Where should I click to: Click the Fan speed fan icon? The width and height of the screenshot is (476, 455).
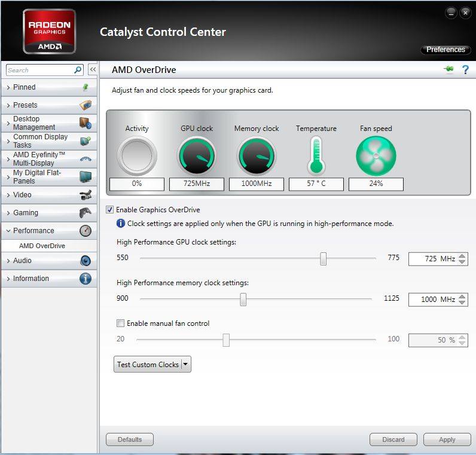(376, 155)
